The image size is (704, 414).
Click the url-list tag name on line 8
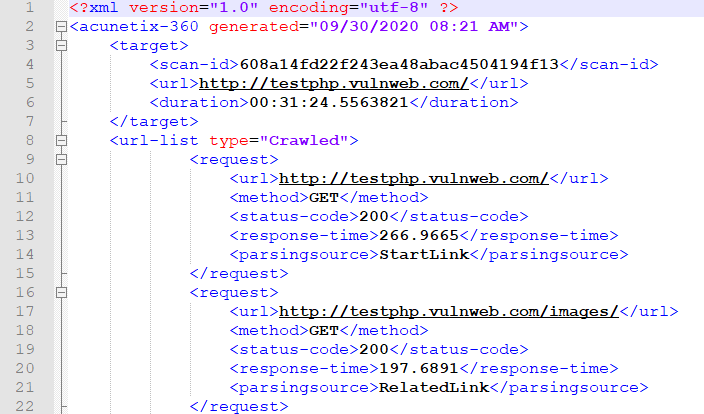[x=158, y=141]
